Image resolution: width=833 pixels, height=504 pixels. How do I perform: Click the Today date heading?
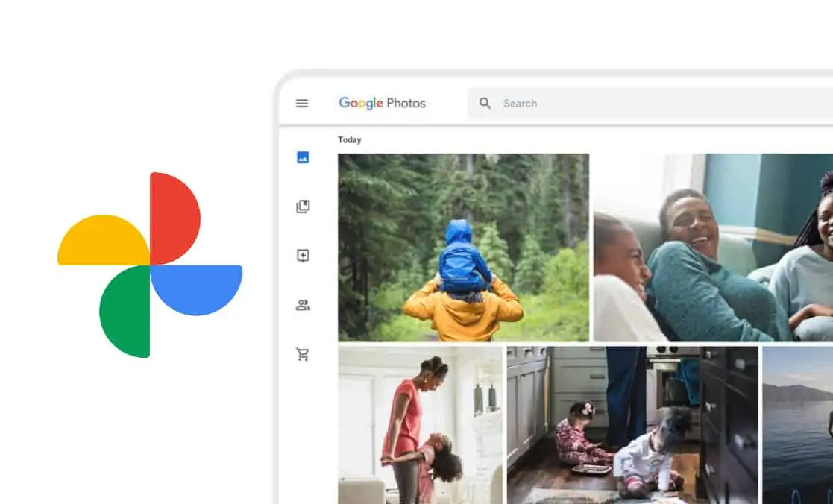(350, 139)
